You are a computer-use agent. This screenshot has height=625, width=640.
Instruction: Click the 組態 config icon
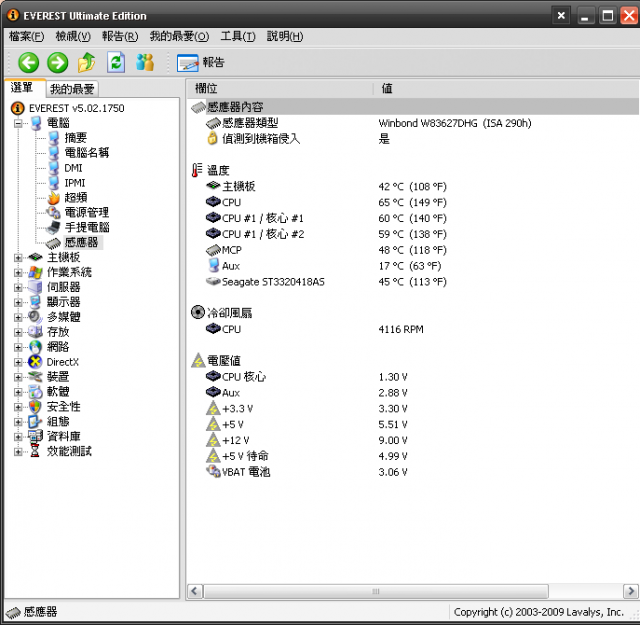coord(36,422)
